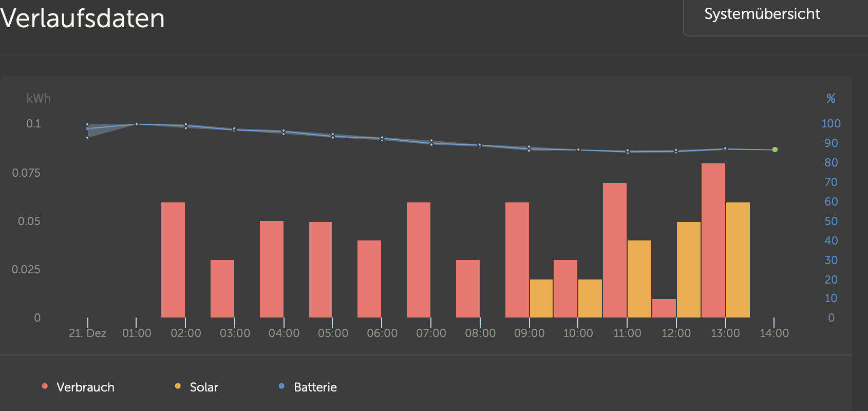
Task: Click the orange Solar bar at 12:00
Action: point(688,270)
